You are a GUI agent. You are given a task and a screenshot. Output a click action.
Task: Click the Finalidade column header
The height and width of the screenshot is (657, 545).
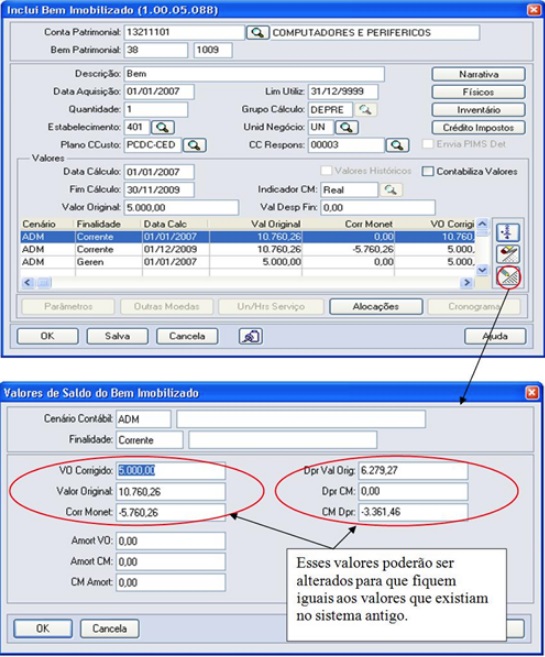click(108, 224)
